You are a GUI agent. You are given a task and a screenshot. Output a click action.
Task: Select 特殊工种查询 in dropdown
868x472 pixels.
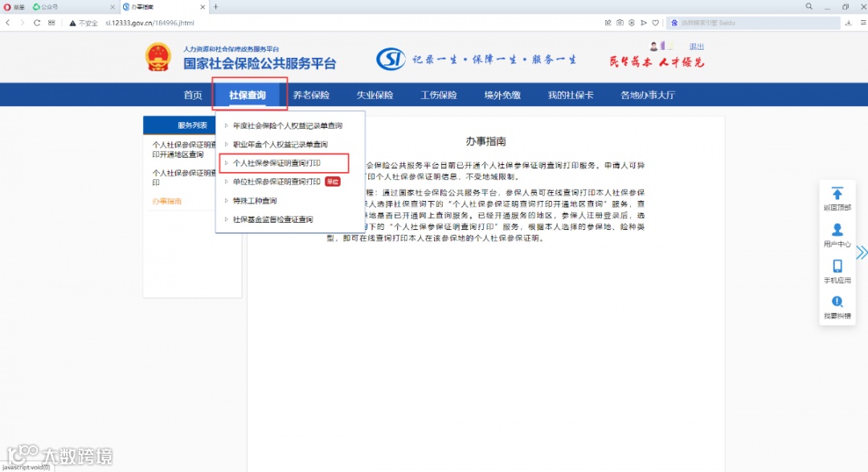tap(255, 200)
